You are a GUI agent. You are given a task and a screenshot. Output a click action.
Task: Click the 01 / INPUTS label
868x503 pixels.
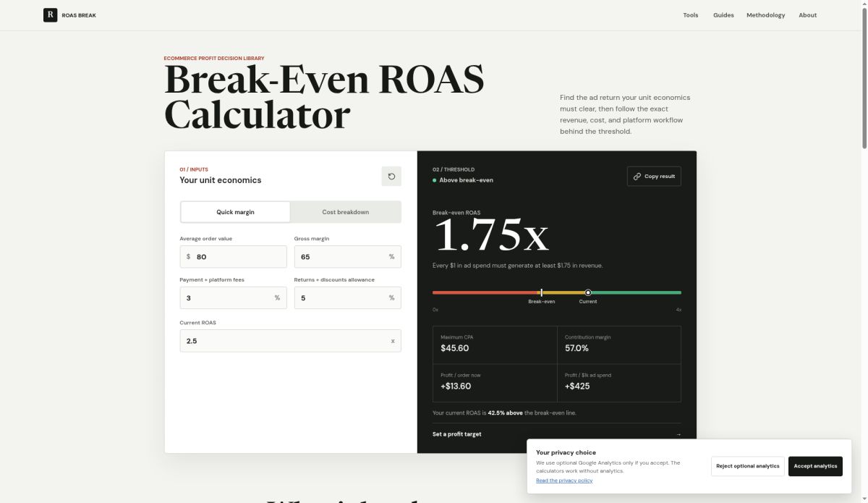(194, 169)
